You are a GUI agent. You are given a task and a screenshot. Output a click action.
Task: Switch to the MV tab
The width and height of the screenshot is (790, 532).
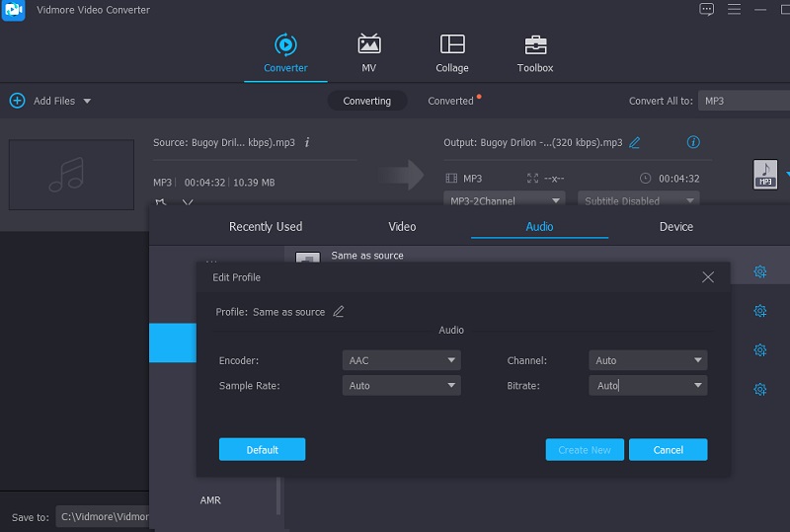(x=368, y=53)
